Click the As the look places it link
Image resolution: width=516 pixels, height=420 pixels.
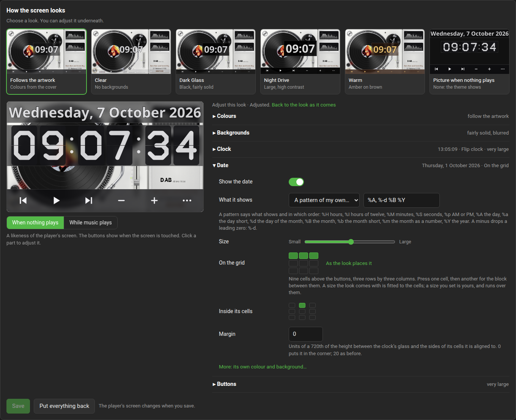pos(349,263)
